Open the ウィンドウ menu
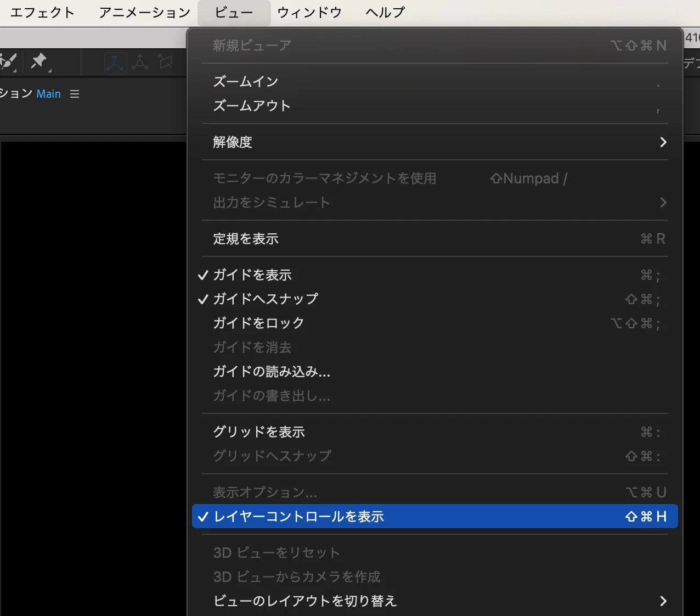This screenshot has height=616, width=700. (309, 13)
